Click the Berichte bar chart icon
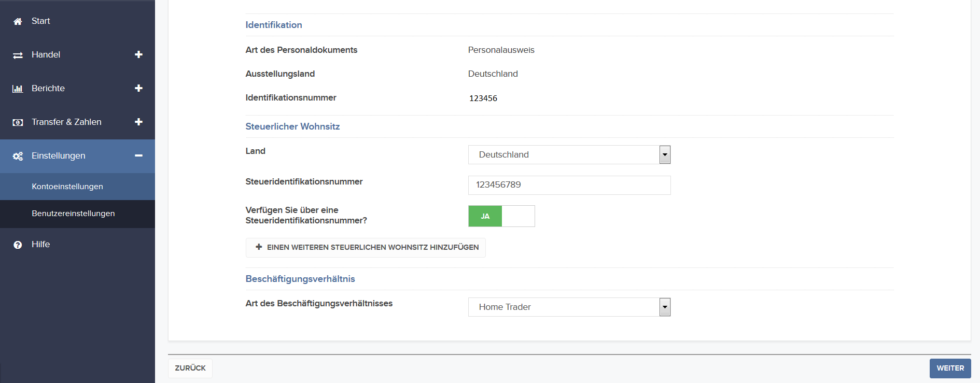Screen dimensions: 980x383 coord(18,89)
